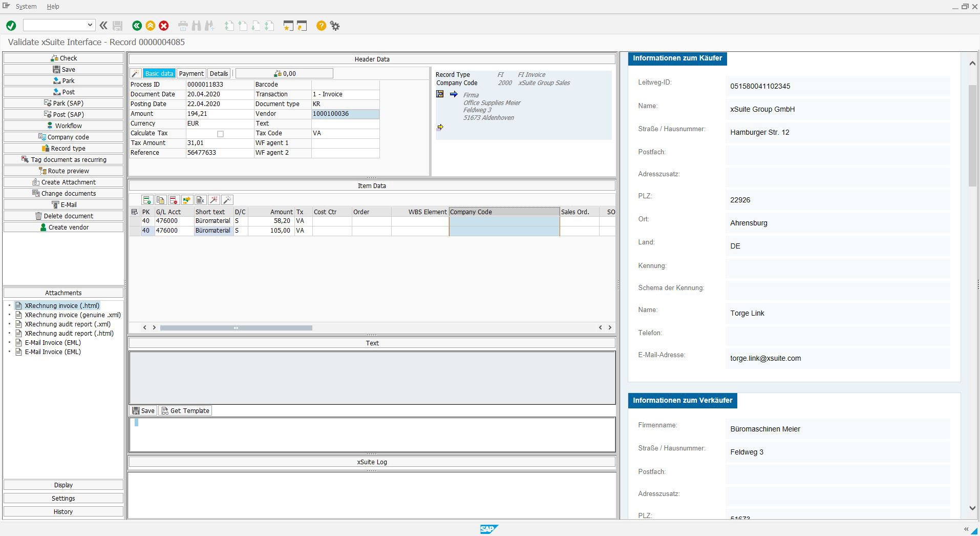Open XRechnung invoice (genuine .xml) attachment

[73, 315]
